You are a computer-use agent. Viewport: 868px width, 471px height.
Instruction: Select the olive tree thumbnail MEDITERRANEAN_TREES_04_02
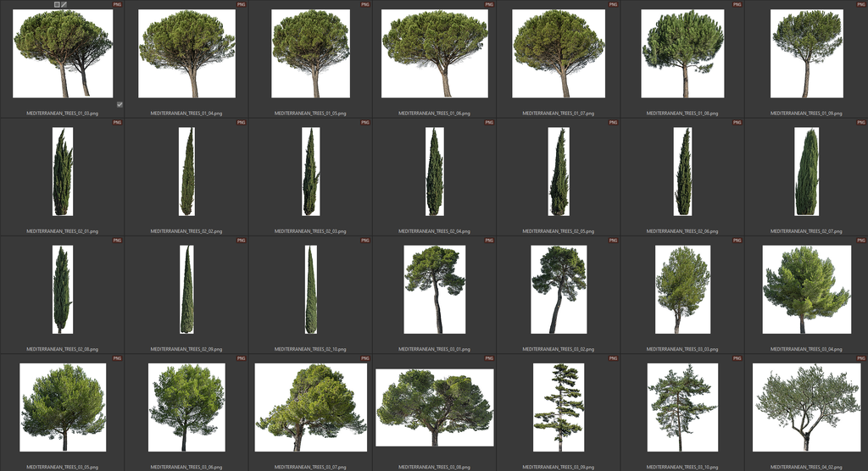click(x=806, y=407)
